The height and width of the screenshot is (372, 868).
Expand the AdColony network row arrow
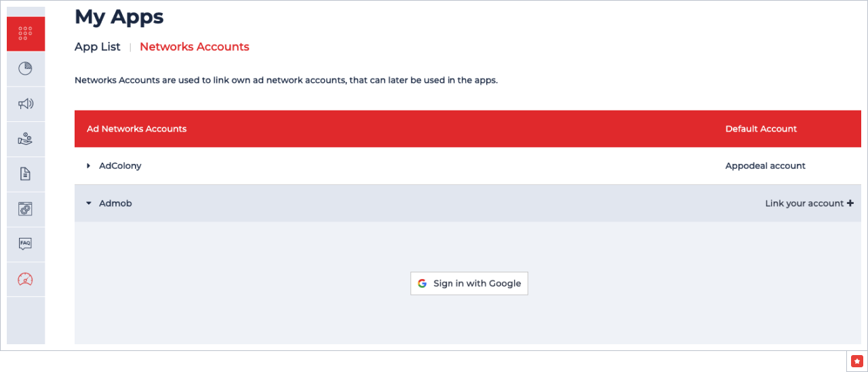pos(88,166)
